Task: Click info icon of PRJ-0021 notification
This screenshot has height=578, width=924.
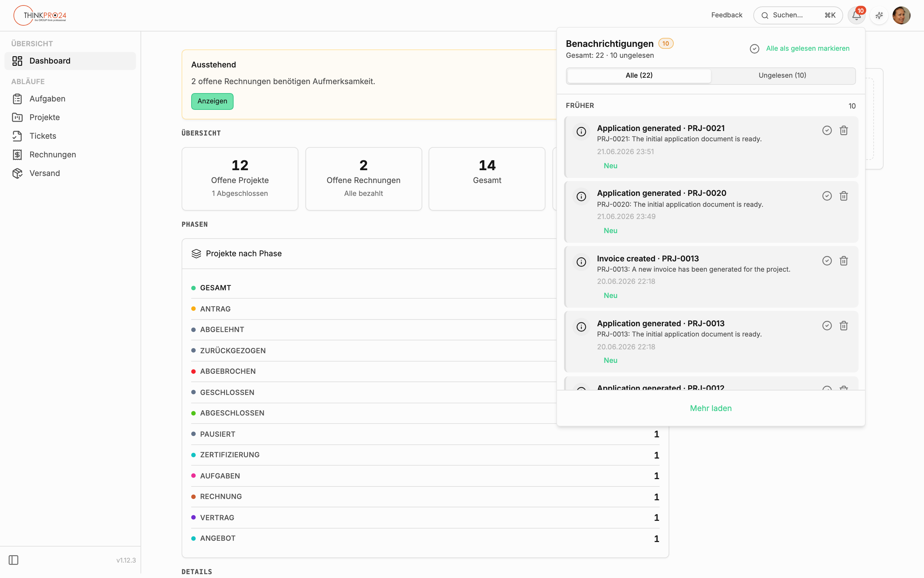Action: tap(581, 132)
